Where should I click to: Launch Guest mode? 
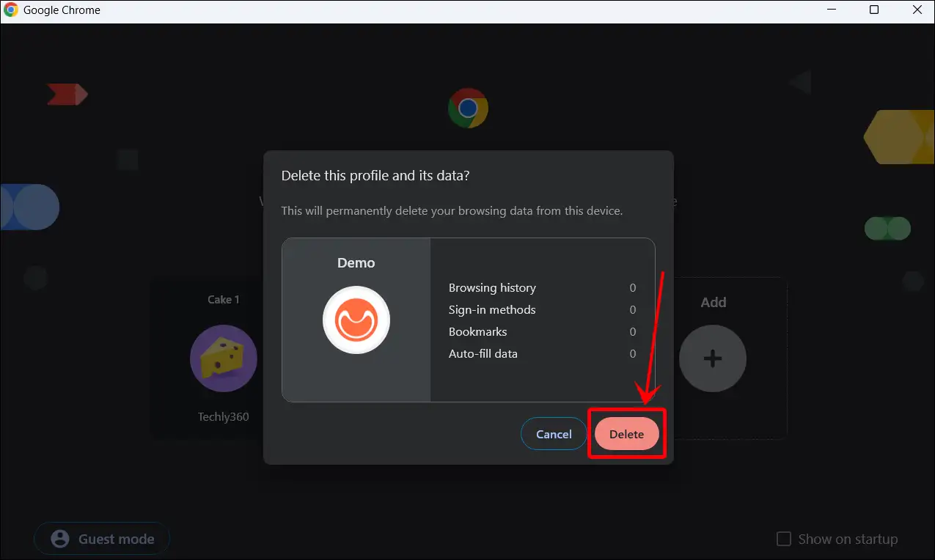click(102, 539)
